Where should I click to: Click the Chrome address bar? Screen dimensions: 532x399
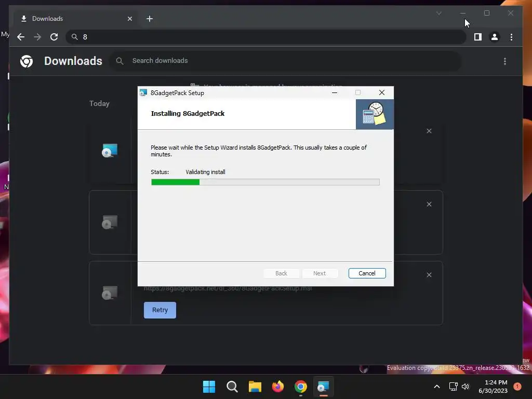coord(265,37)
